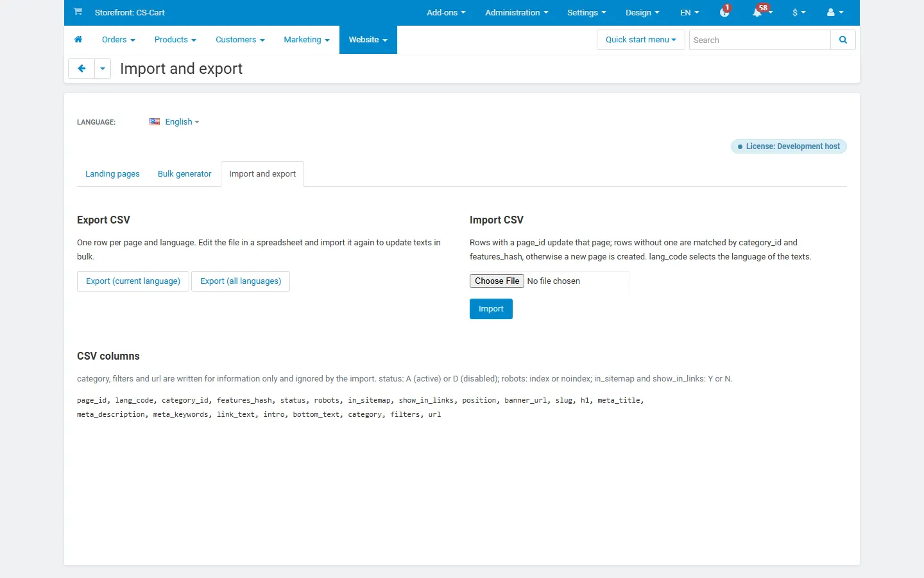Click the search magnifier button
The image size is (924, 578).
(x=843, y=40)
